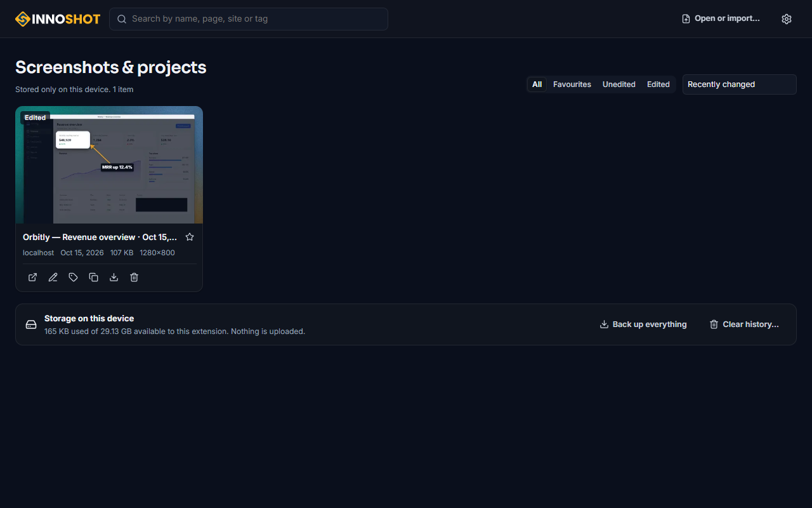Open the Recently changed sort dropdown
This screenshot has height=508, width=812.
pos(740,84)
